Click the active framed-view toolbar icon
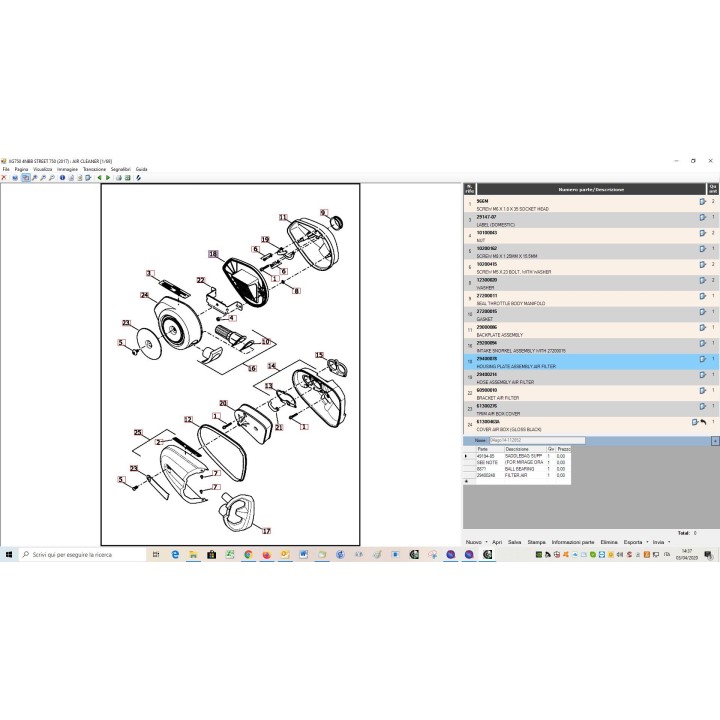Viewport: 720px width, 720px height. point(26,178)
